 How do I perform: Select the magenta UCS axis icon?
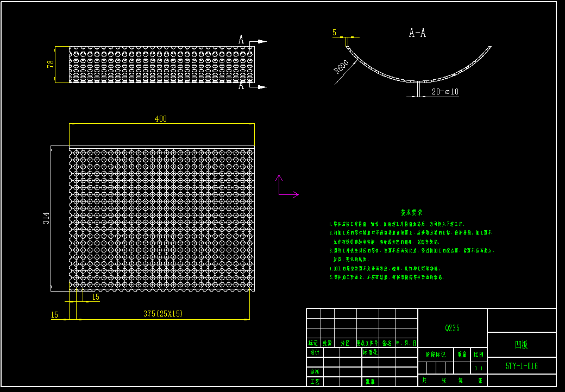pos(287,186)
